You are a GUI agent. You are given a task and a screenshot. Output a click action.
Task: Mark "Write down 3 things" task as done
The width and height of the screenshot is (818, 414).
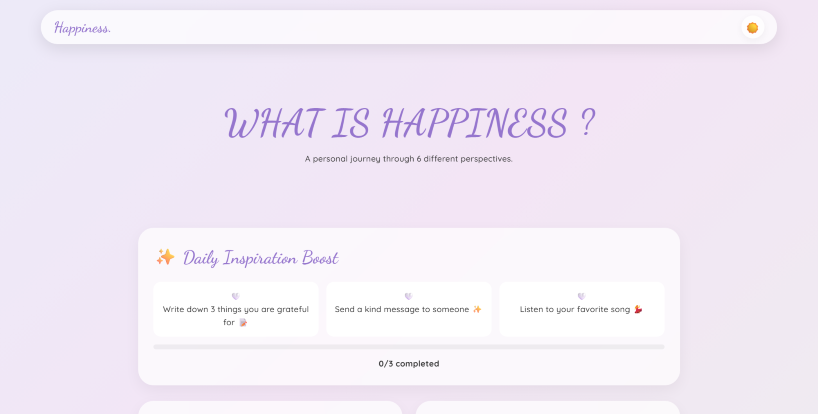(x=236, y=310)
